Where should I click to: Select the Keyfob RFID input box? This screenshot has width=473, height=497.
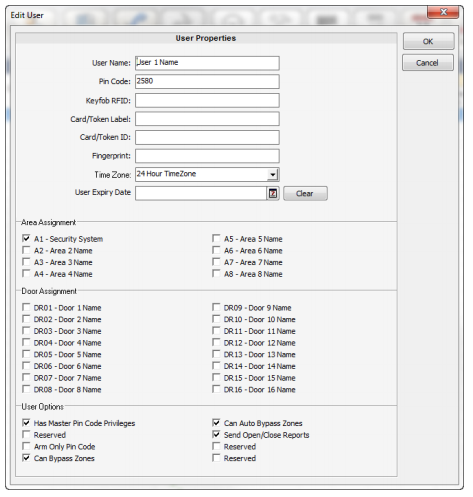207,100
